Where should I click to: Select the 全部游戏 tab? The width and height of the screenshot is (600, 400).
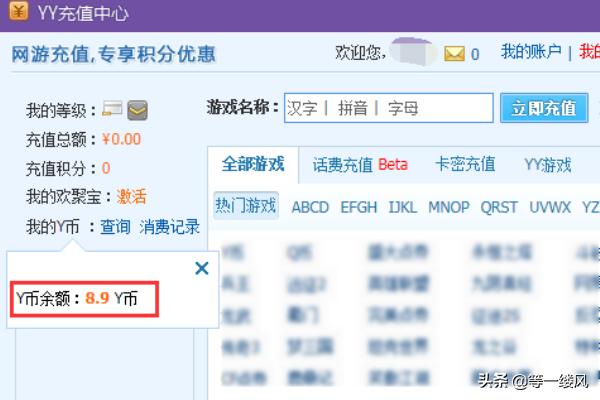click(x=253, y=165)
